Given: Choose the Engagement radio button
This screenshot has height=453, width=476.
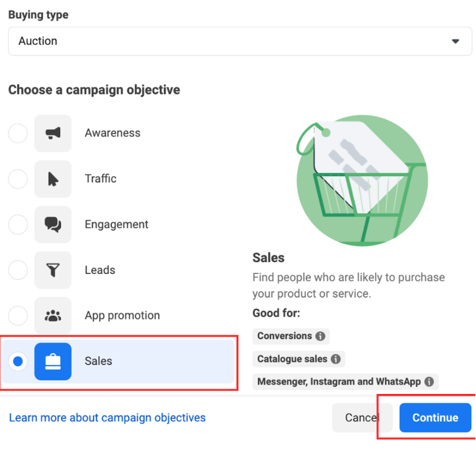Looking at the screenshot, I should pos(18,225).
